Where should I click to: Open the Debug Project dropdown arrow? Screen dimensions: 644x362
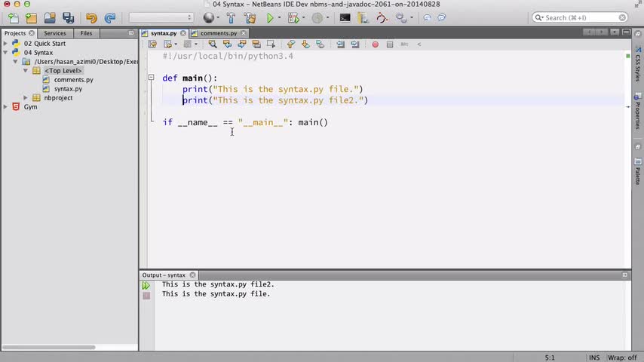(303, 17)
